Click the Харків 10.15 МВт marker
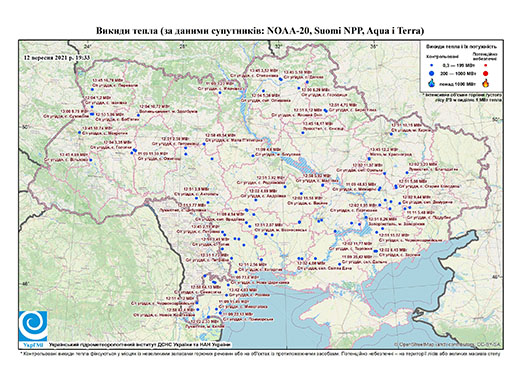Screen dimensions: 520x368 click(391, 134)
